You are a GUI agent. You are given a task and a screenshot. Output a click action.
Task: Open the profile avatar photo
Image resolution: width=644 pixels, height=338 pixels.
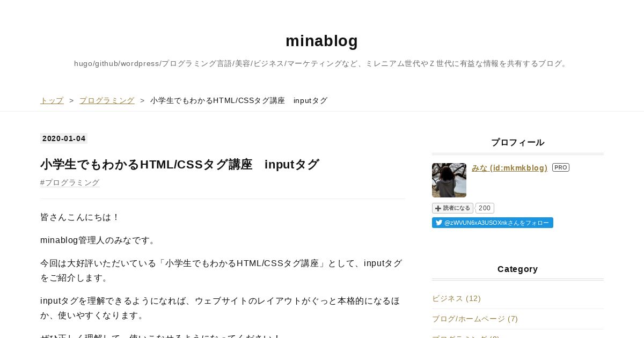coord(449,180)
